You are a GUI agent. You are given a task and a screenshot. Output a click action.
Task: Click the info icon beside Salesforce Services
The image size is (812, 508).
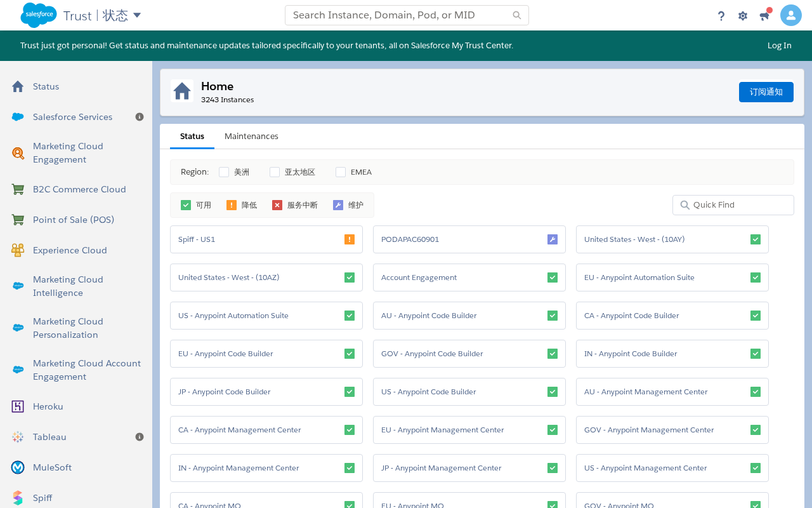pyautogui.click(x=140, y=117)
